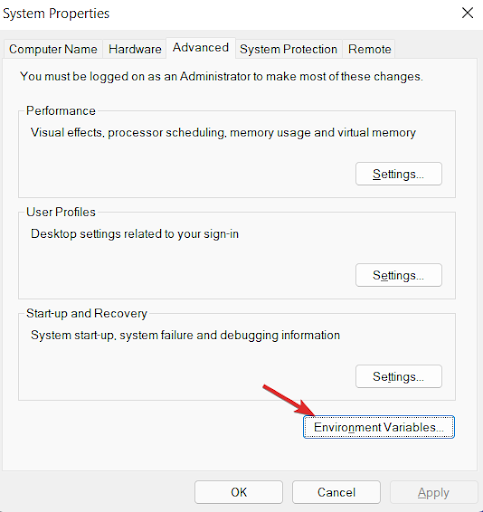Click the Administrator logon notice text
This screenshot has width=483, height=512.
pyautogui.click(x=221, y=77)
